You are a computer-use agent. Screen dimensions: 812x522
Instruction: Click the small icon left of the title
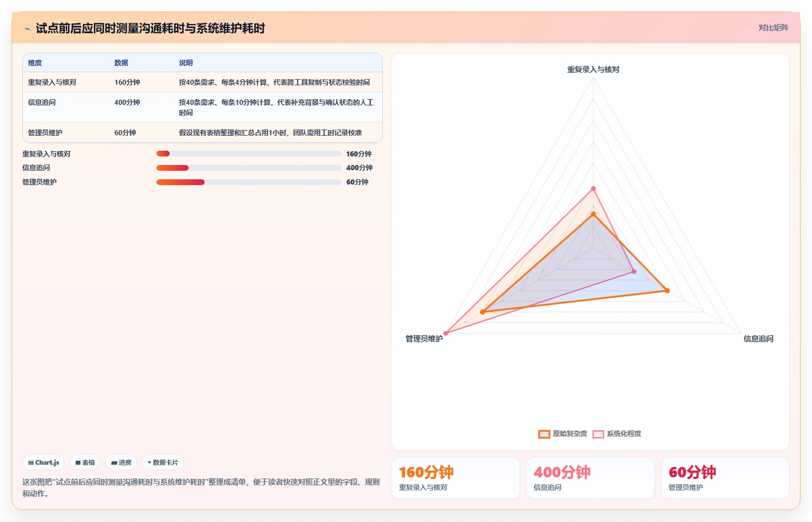pyautogui.click(x=27, y=29)
